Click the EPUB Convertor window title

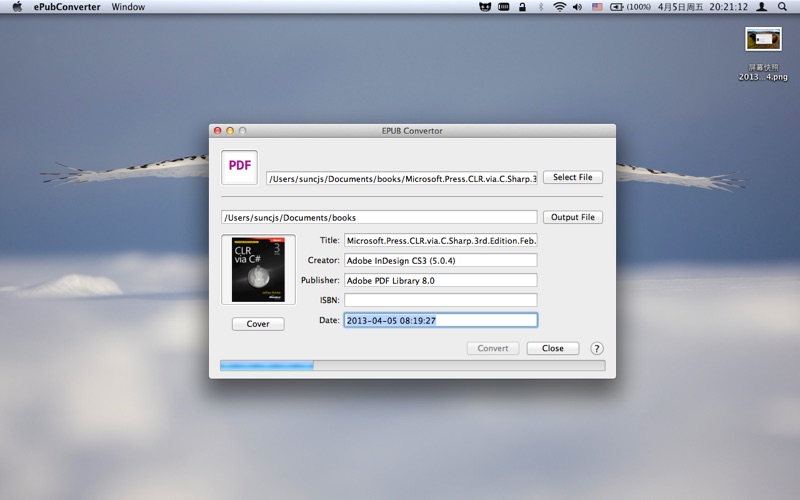click(412, 131)
